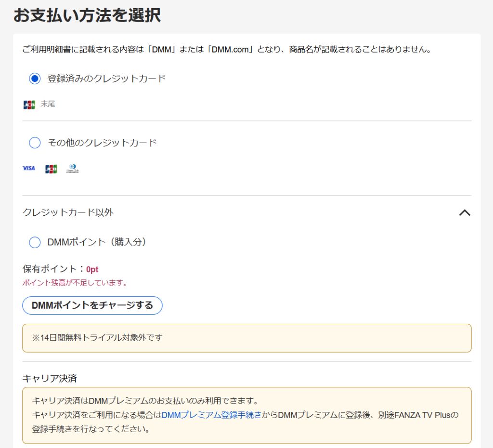The height and width of the screenshot is (448, 493).
Task: Select the 登録済みのクレジットカード radio button
Action: click(35, 79)
